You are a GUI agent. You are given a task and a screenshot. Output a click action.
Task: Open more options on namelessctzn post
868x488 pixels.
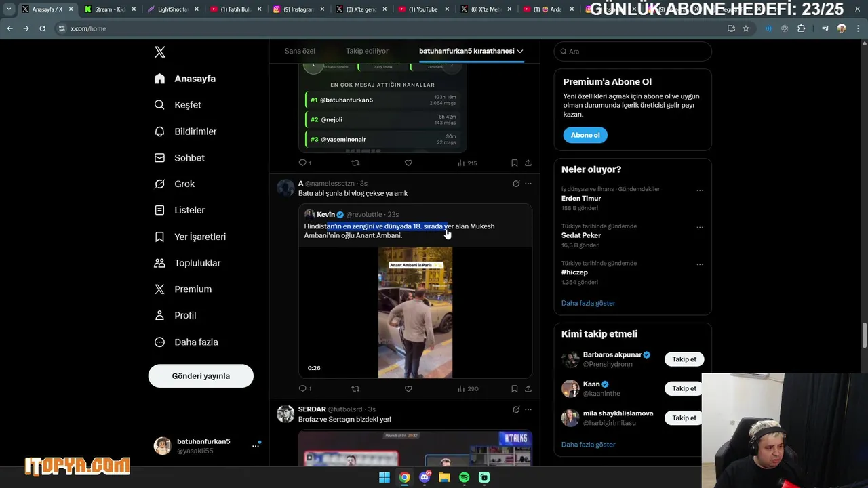coord(528,184)
